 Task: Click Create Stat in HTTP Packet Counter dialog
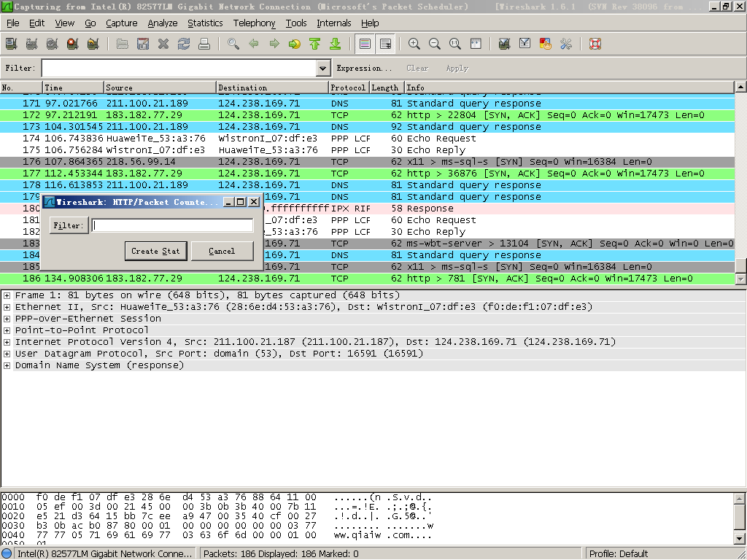click(156, 251)
